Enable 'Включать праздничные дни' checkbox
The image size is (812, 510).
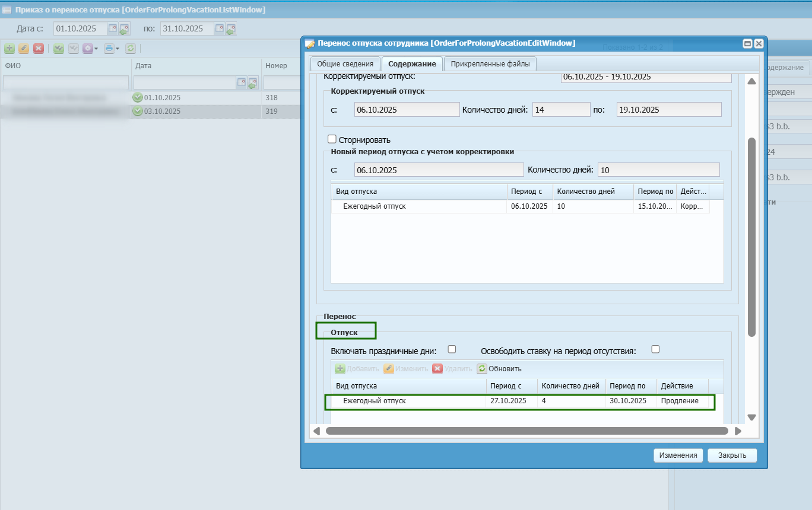click(452, 349)
